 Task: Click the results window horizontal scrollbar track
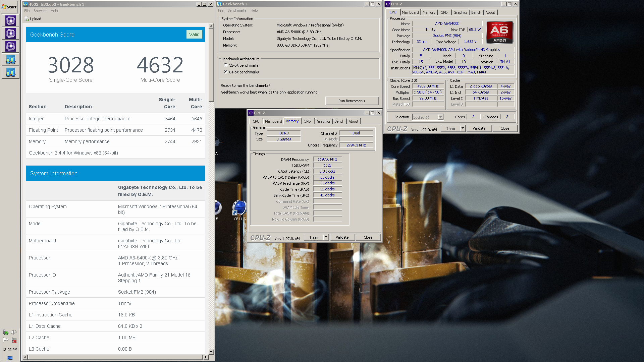pyautogui.click(x=115, y=357)
